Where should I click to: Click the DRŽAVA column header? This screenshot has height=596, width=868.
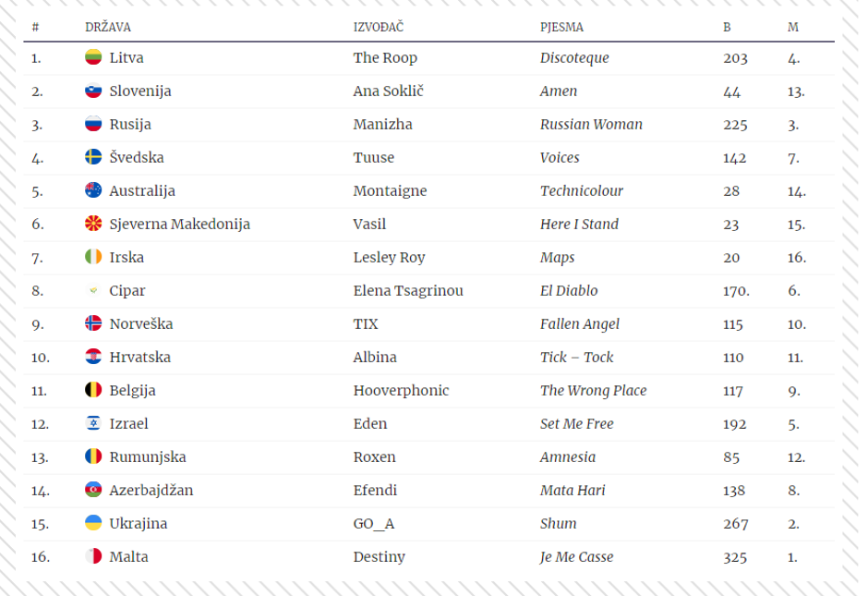coord(107,27)
